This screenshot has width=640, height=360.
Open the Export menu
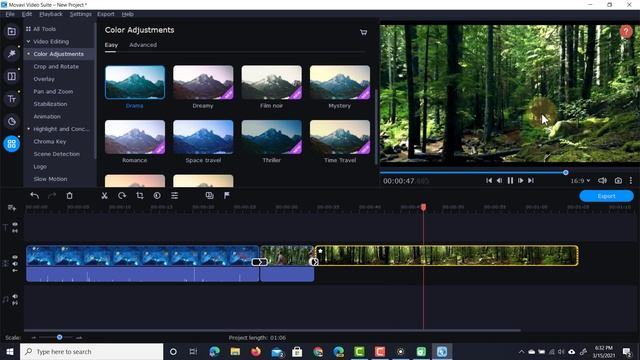[106, 14]
